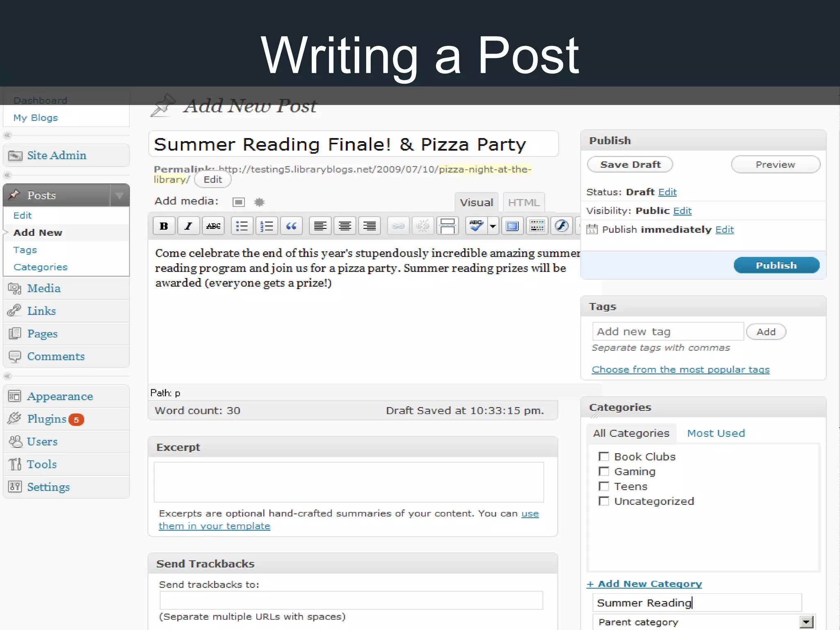
Task: Toggle fullscreen editing mode icon
Action: pos(512,226)
